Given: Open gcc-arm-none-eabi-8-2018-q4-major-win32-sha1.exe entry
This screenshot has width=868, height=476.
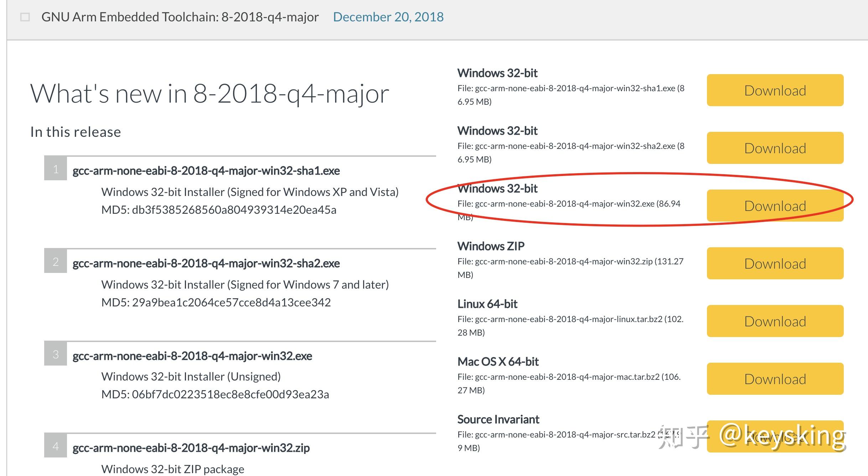Looking at the screenshot, I should [x=206, y=171].
